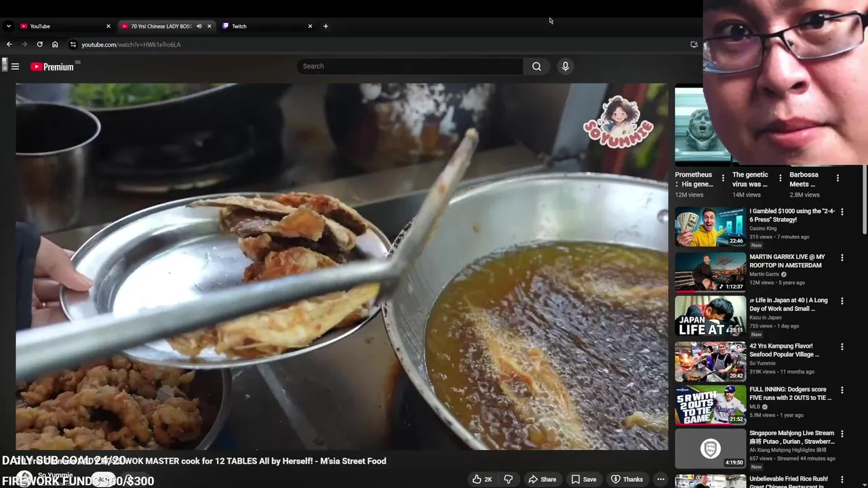The image size is (868, 488).
Task: Open 42 Yrs Kampung Flavor thumbnail
Action: [710, 362]
